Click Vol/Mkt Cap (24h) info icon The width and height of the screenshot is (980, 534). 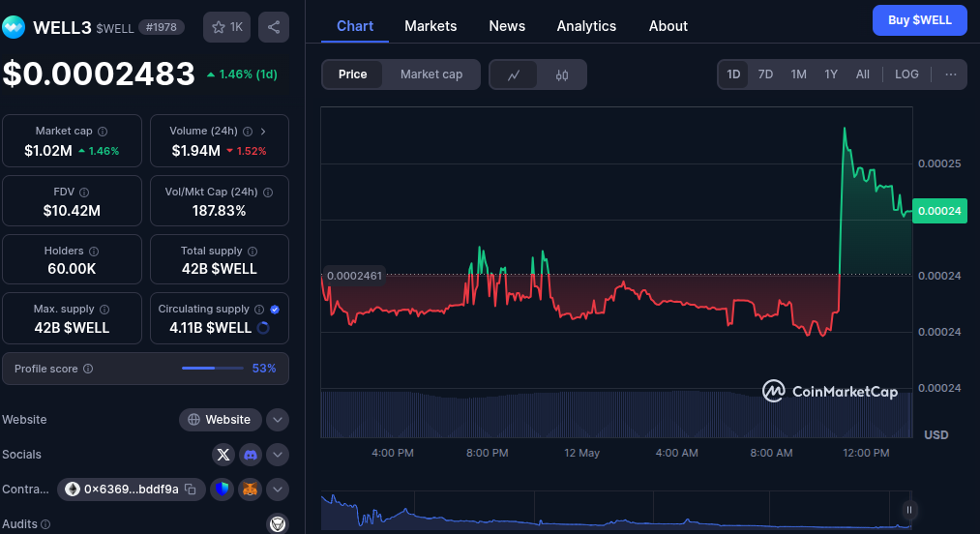click(268, 192)
